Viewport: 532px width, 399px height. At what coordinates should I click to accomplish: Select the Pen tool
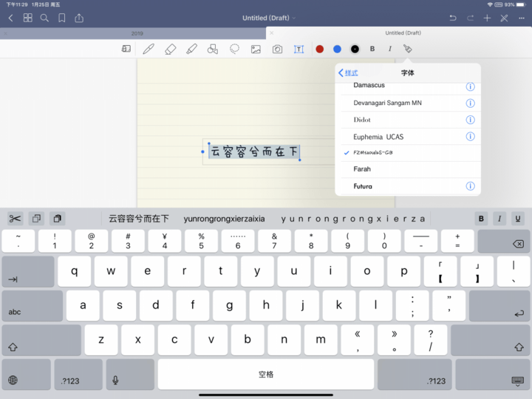click(x=149, y=49)
